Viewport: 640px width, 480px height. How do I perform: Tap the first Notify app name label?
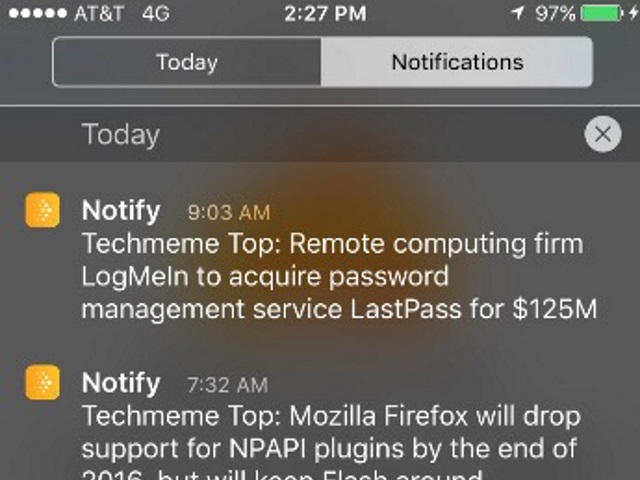(120, 211)
